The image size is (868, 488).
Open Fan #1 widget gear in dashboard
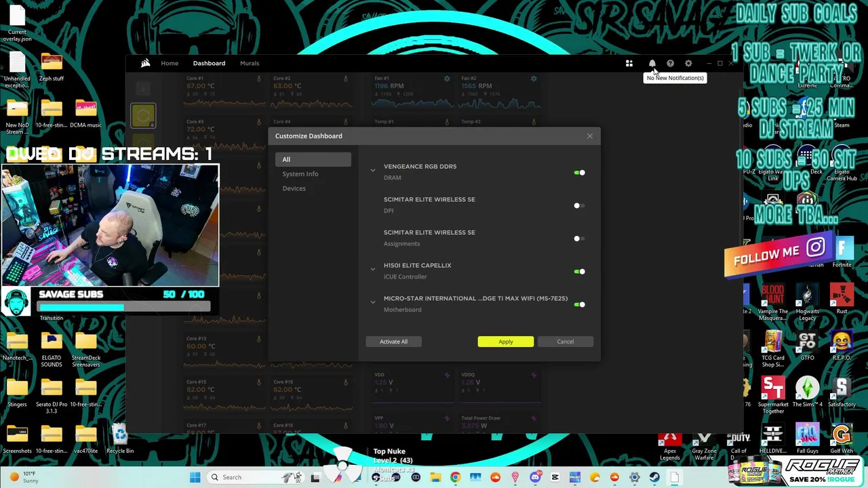[x=447, y=79]
